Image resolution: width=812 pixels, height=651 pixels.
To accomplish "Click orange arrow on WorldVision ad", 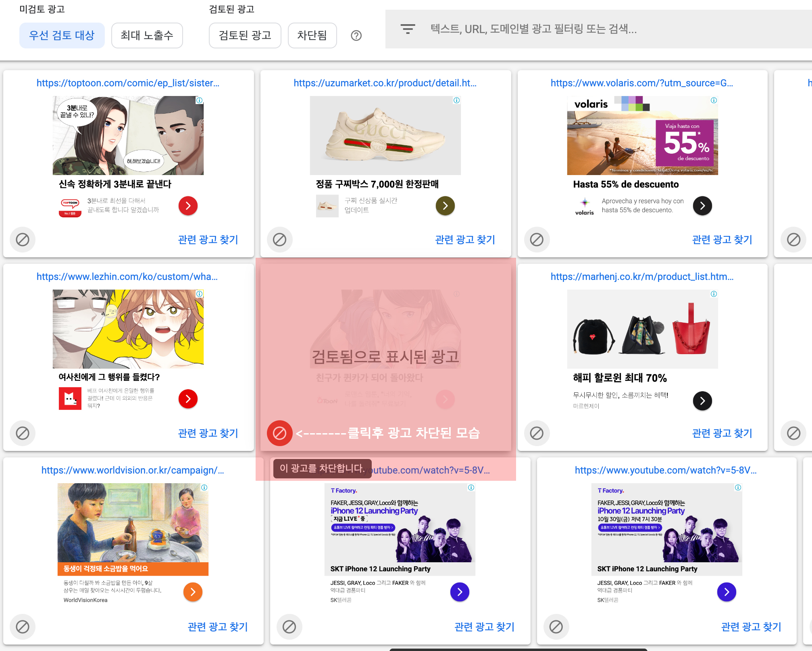I will (193, 592).
